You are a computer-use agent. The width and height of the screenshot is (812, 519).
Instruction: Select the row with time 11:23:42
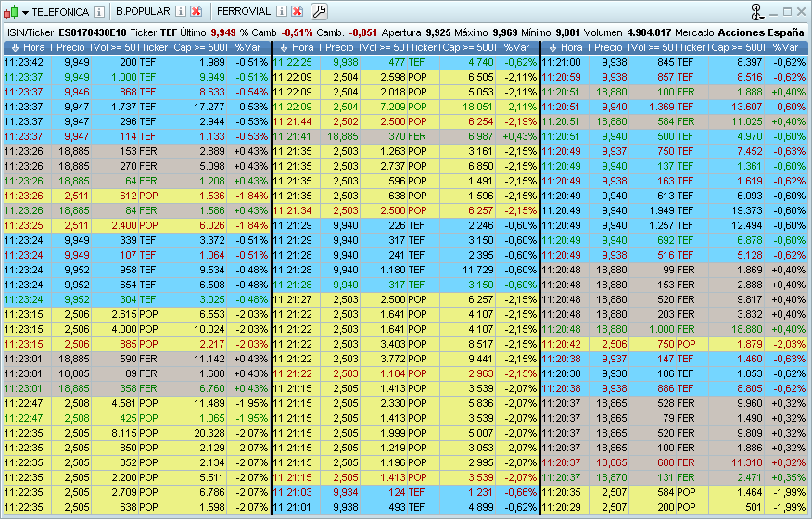pyautogui.click(x=136, y=62)
